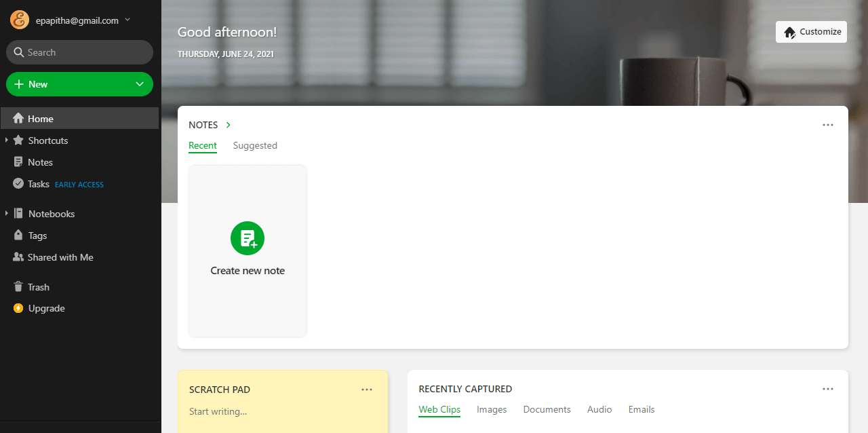The width and height of the screenshot is (868, 433).
Task: Open the Notes widget options menu
Action: (x=827, y=125)
